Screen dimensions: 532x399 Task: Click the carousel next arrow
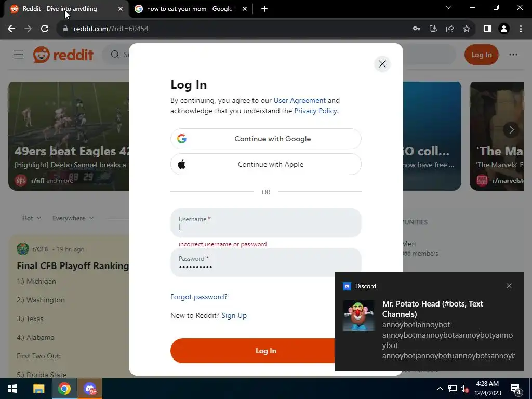click(x=511, y=129)
